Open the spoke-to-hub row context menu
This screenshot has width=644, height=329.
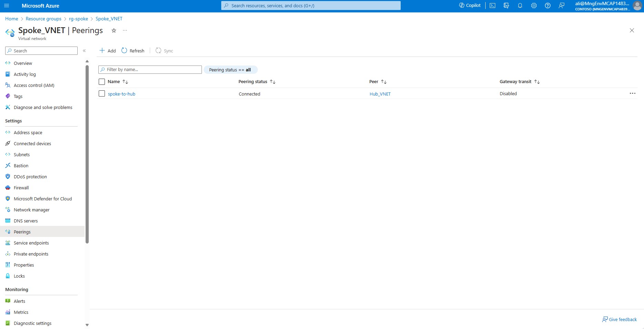[632, 93]
